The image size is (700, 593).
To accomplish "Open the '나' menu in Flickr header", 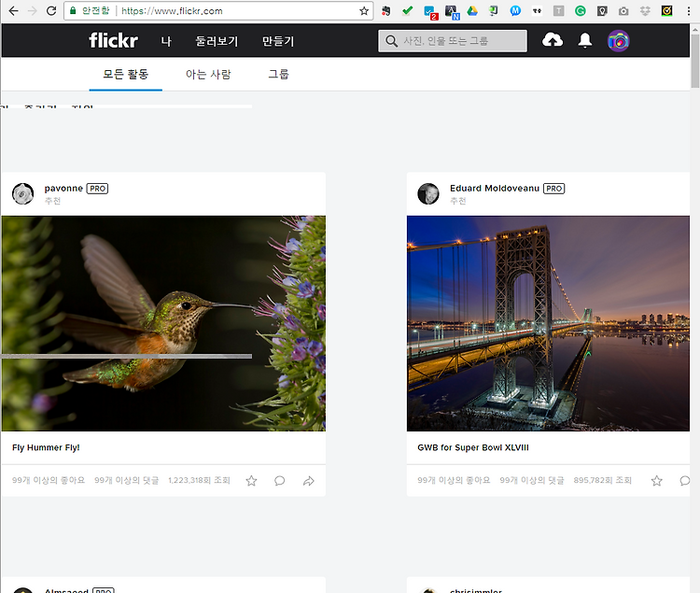I will (x=166, y=41).
